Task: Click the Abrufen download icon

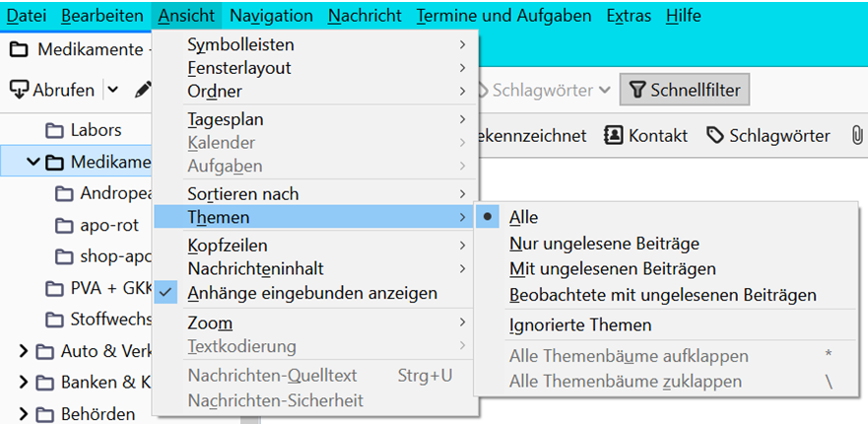Action: [x=19, y=90]
